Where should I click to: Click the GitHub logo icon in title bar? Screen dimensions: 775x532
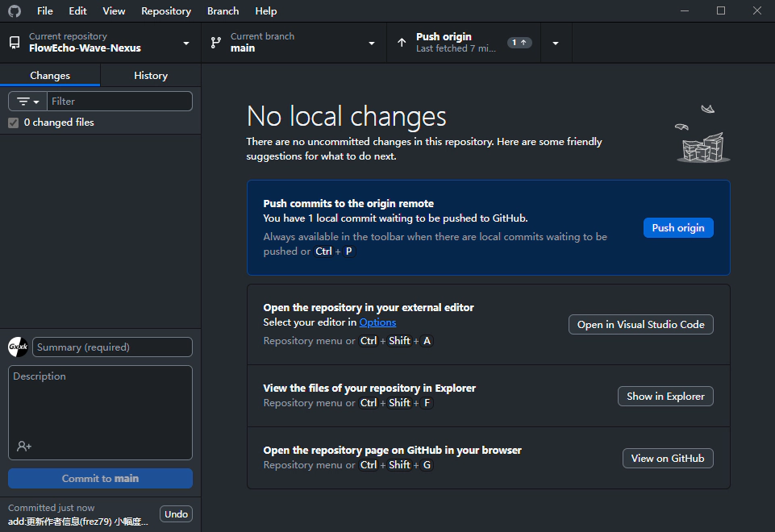pos(15,11)
